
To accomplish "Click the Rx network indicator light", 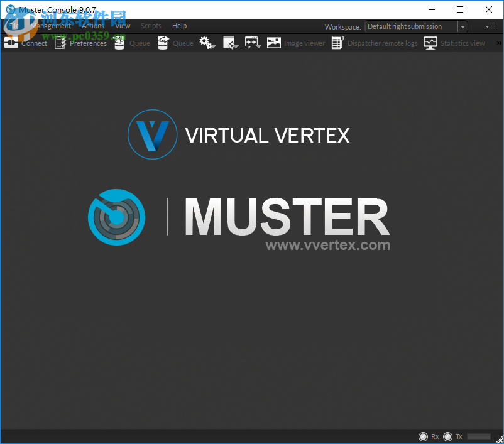I will click(423, 436).
